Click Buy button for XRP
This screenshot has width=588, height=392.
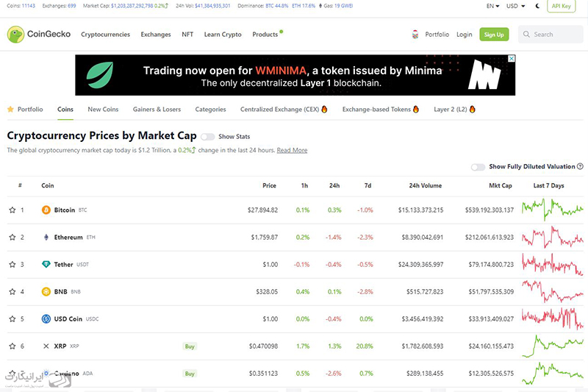[190, 346]
